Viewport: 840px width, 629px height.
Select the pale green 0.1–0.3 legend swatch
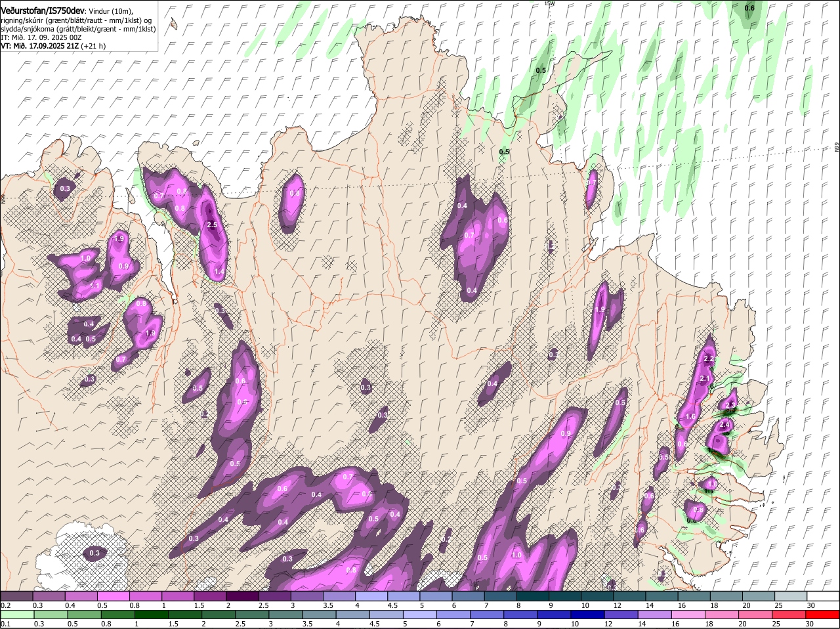[16, 615]
